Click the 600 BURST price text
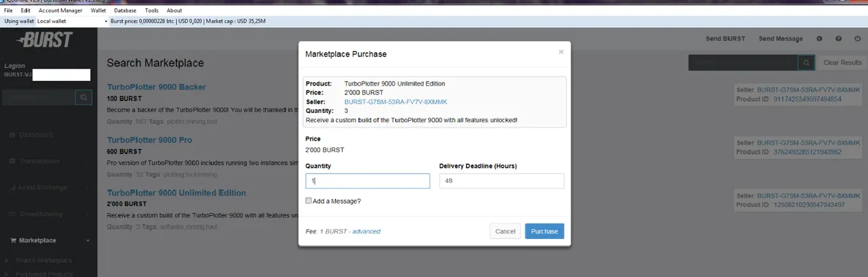The image size is (868, 277). (x=123, y=152)
